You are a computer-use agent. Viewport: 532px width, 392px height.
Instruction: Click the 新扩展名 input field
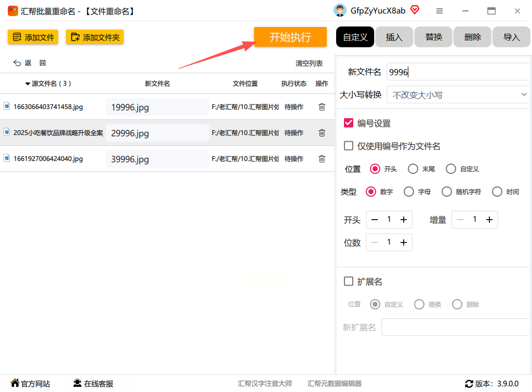tap(456, 327)
